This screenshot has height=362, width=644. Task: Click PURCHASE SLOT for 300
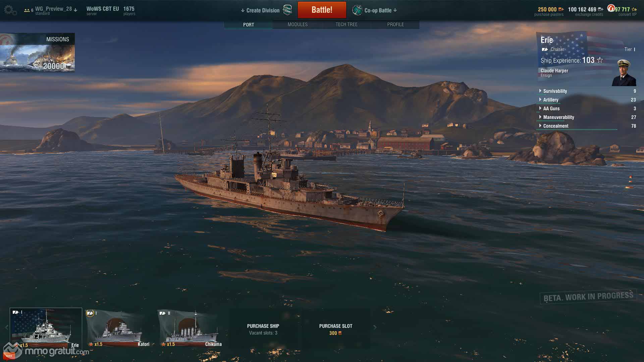(336, 329)
